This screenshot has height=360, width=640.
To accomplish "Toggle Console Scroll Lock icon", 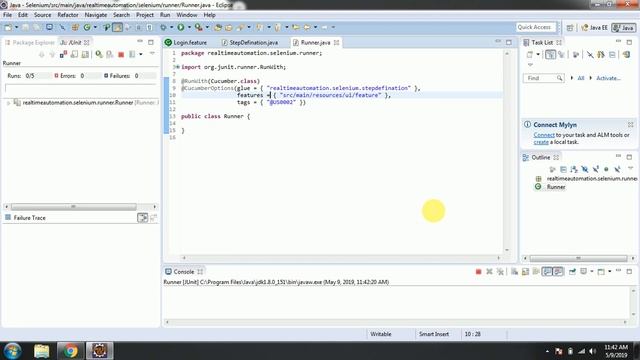I will point(525,271).
